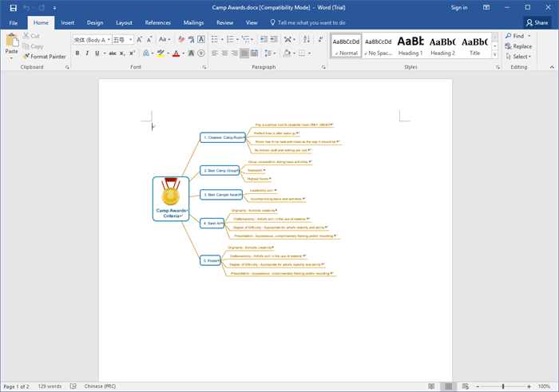The width and height of the screenshot is (559, 392).
Task: Click Replace button
Action: [x=518, y=46]
